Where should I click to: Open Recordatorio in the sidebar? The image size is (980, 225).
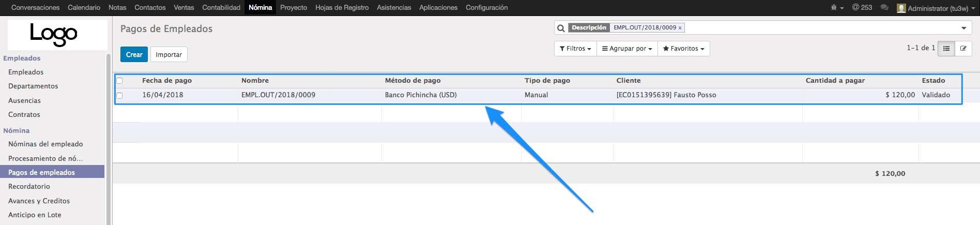click(29, 186)
